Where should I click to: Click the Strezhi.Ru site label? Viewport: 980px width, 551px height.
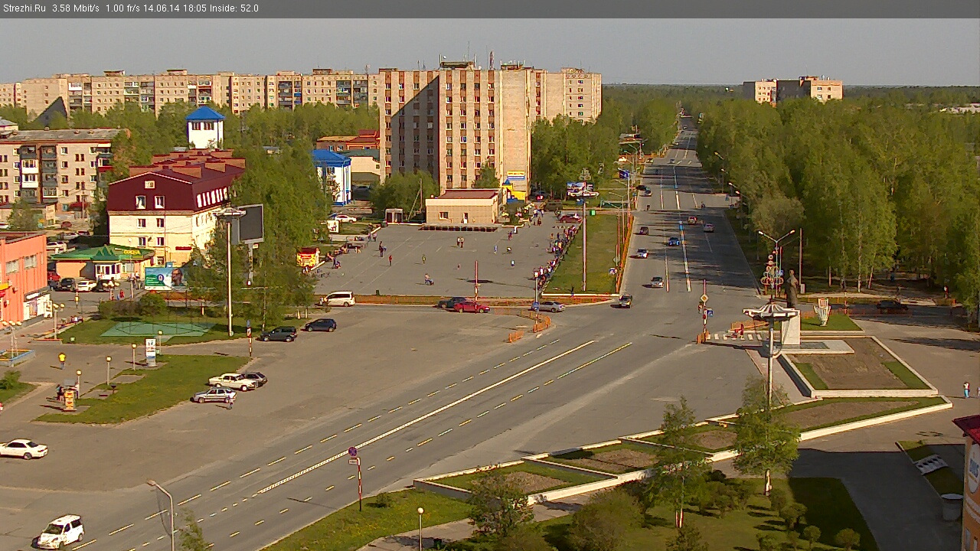tap(24, 8)
